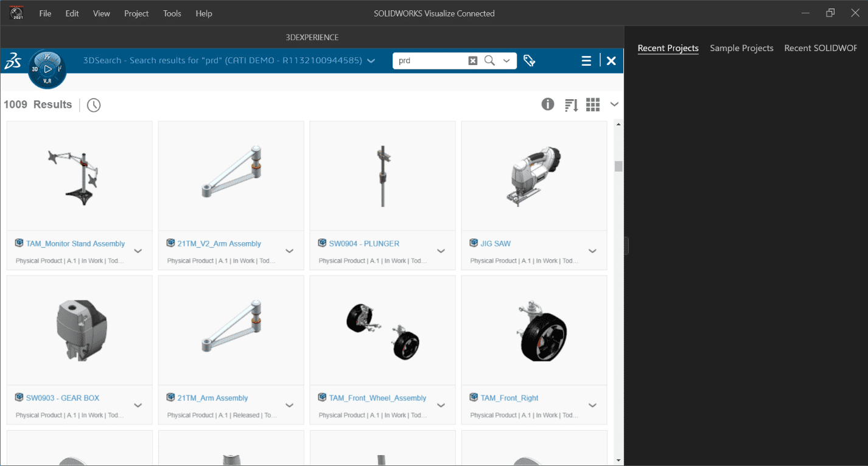
Task: Select the gear box thumbnail image
Action: pos(81,331)
